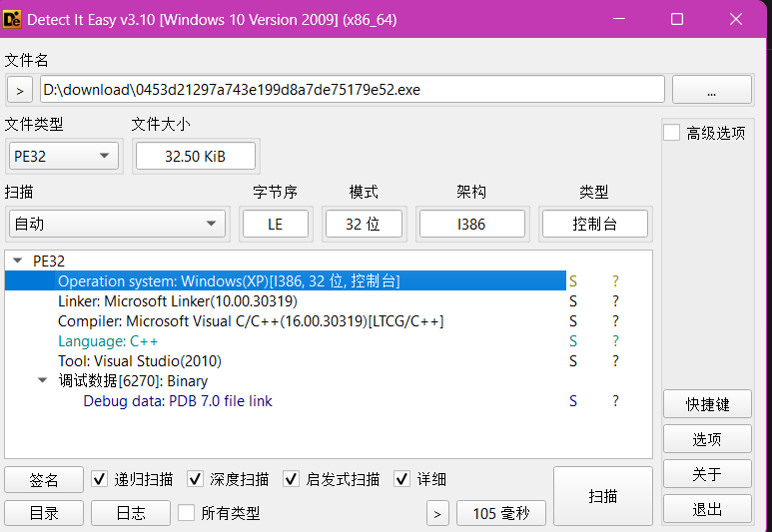Select the Tool: Visual Studio(2010) row
The height and width of the screenshot is (532, 772).
click(140, 361)
